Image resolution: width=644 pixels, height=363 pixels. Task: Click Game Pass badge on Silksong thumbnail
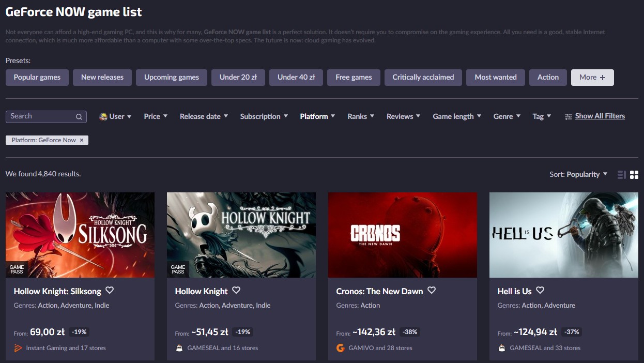[17, 269]
